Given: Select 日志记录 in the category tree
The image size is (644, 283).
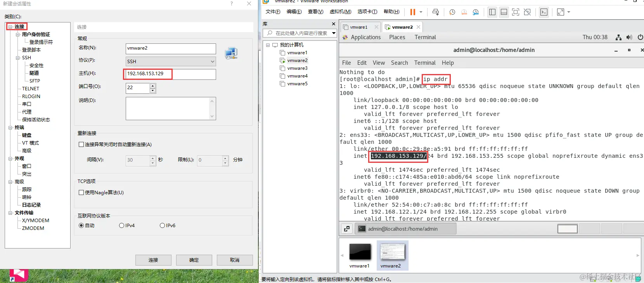Looking at the screenshot, I should pos(31,205).
